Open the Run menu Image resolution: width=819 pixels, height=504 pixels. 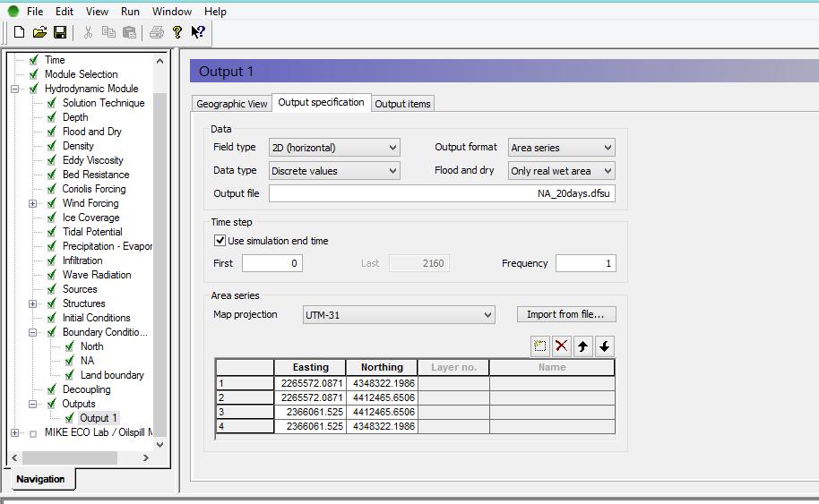130,12
